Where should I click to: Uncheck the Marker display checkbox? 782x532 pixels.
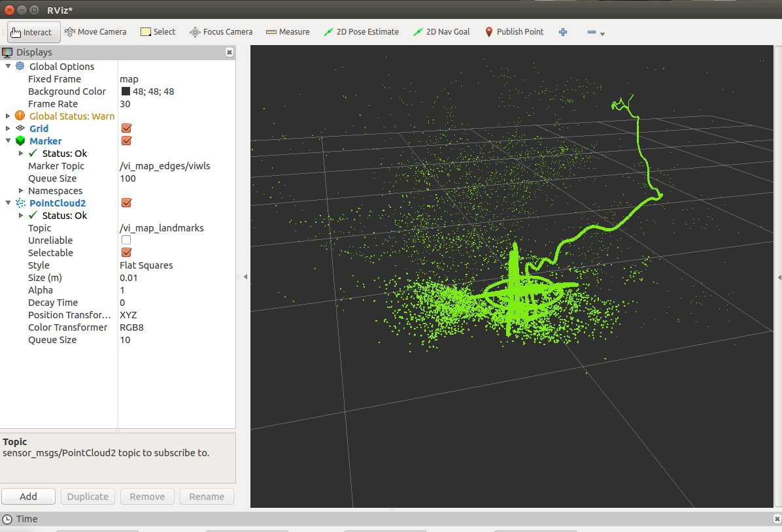(126, 141)
